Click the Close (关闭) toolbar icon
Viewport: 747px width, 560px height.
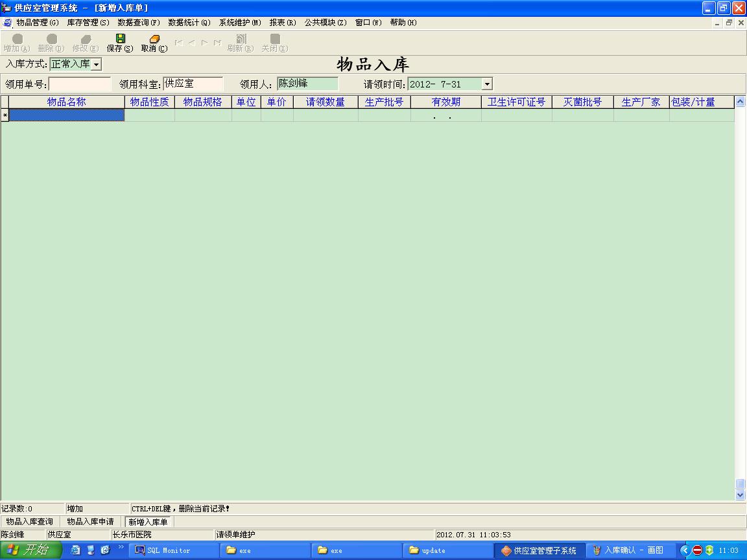(275, 39)
